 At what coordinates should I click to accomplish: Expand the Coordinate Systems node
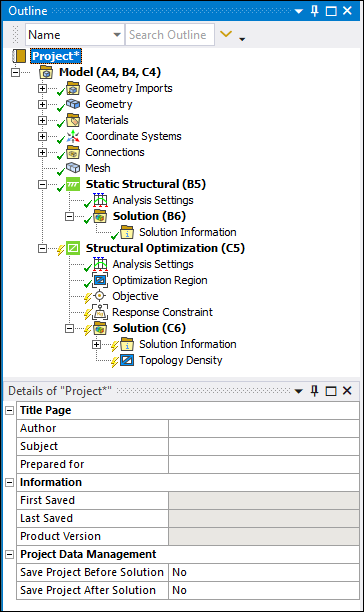42,136
